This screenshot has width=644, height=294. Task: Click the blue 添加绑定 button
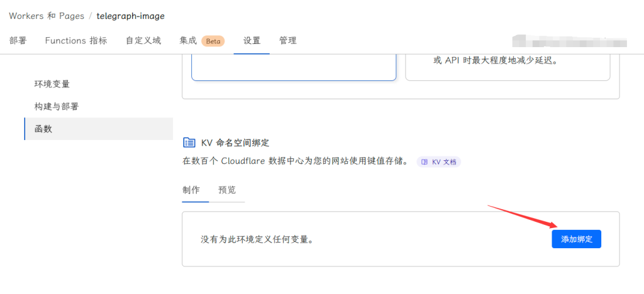pyautogui.click(x=576, y=239)
